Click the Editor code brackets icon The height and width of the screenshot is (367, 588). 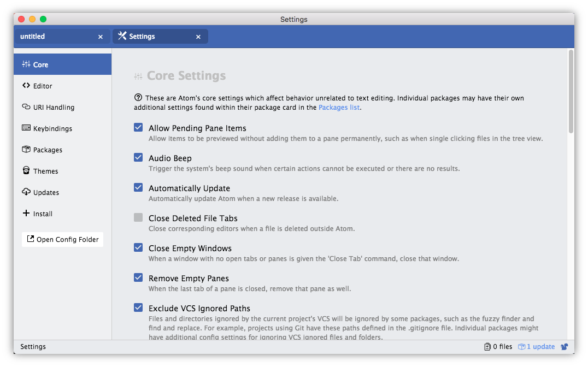pos(26,86)
